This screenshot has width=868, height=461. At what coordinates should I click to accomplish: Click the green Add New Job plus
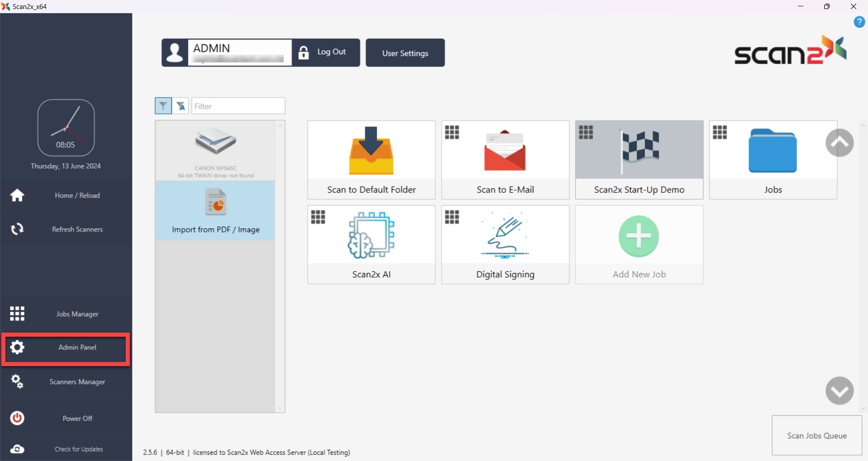tap(638, 236)
